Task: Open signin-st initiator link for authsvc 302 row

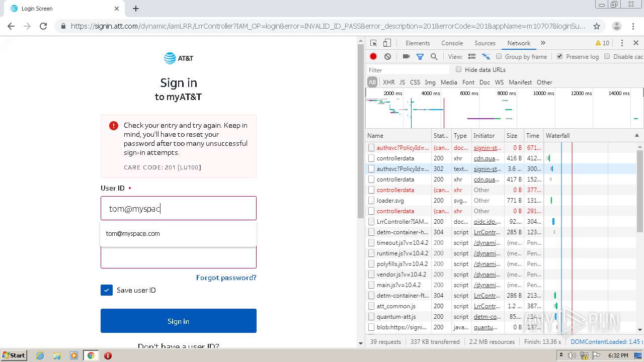Action: coord(488,169)
